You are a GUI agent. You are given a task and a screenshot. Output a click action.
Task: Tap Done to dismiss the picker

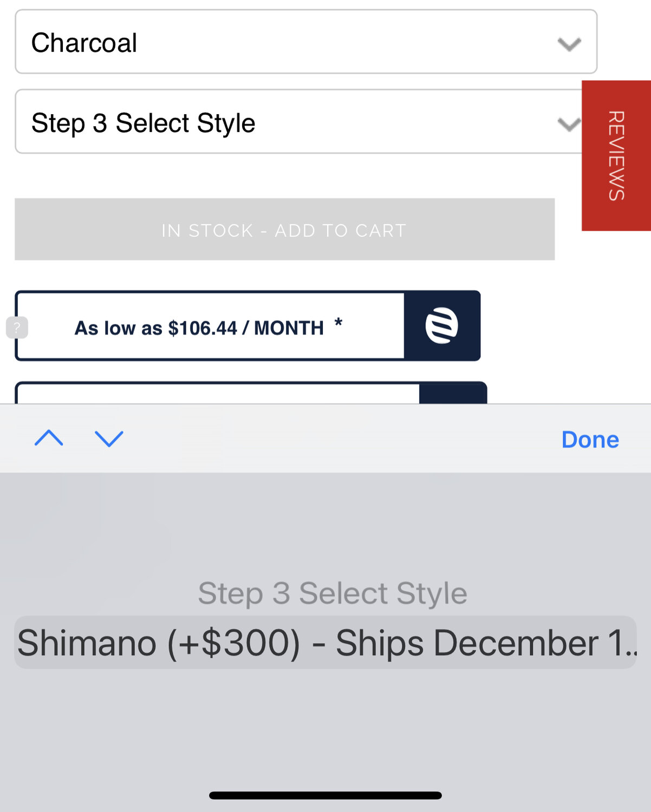click(590, 440)
